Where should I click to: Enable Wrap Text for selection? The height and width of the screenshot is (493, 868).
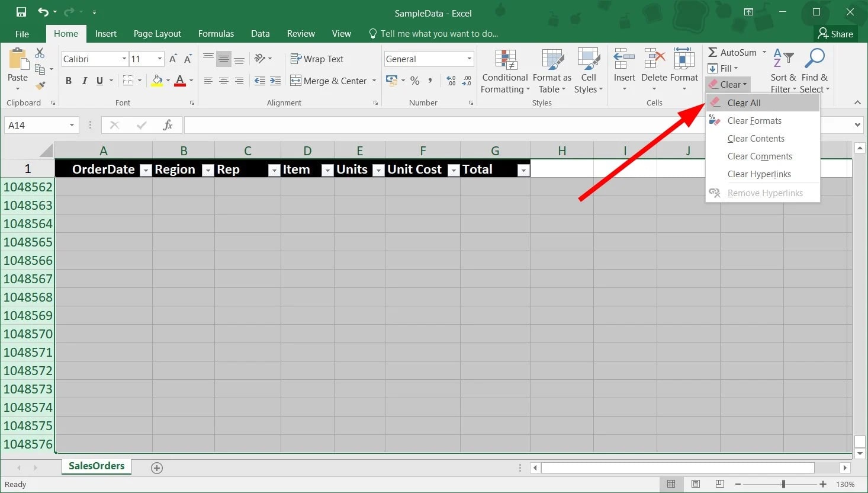point(317,59)
